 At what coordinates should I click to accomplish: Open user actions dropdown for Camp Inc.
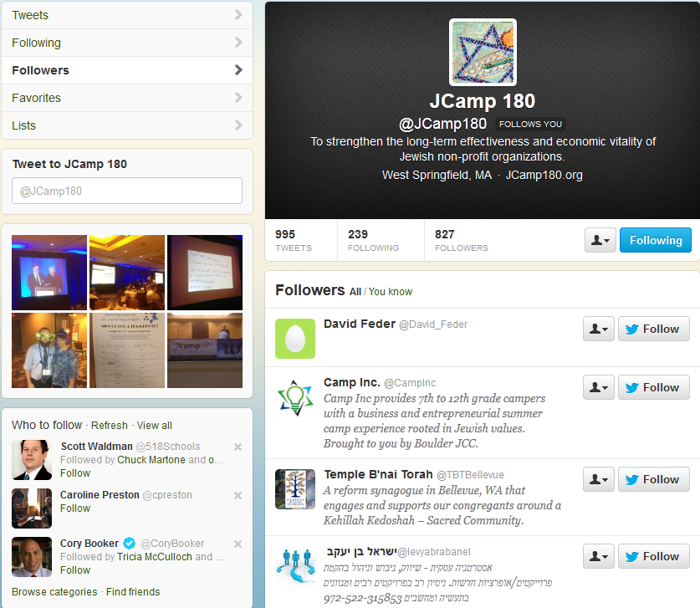pos(599,387)
